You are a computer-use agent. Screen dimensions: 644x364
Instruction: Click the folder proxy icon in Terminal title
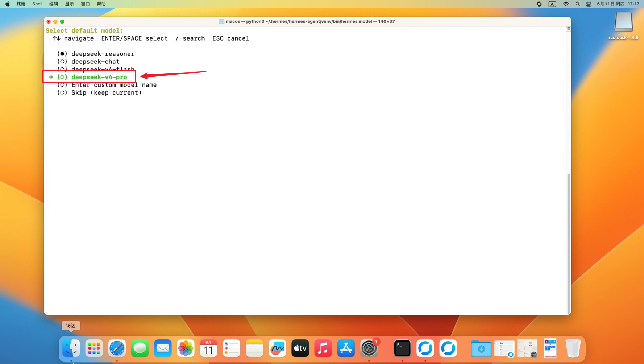221,21
